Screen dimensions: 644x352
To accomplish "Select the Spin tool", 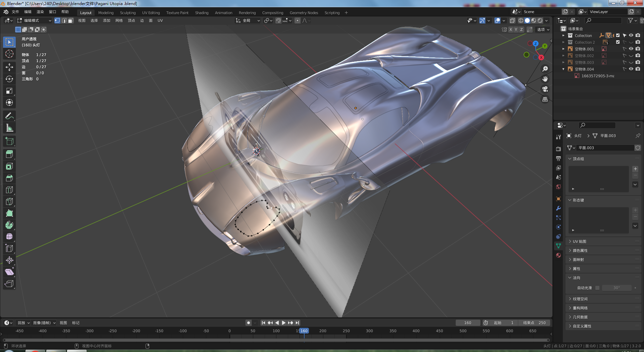I will [x=9, y=225].
